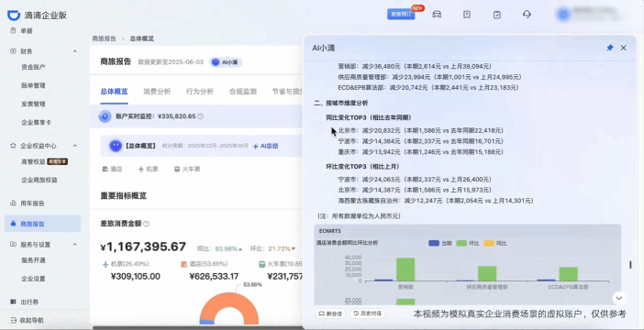The image size is (644, 330).
Task: Collapse the 企业权益中心 sidebar section
Action: pos(74,146)
